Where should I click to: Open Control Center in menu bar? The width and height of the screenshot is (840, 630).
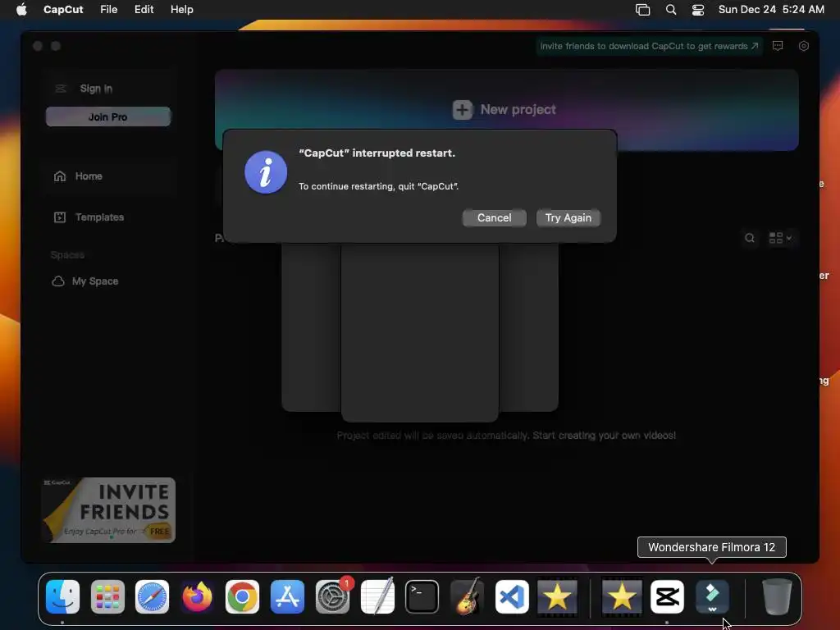point(698,10)
